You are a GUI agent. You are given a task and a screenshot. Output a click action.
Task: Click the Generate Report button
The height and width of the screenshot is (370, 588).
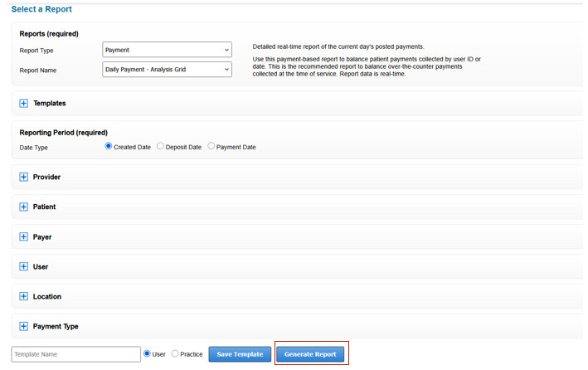coord(310,354)
